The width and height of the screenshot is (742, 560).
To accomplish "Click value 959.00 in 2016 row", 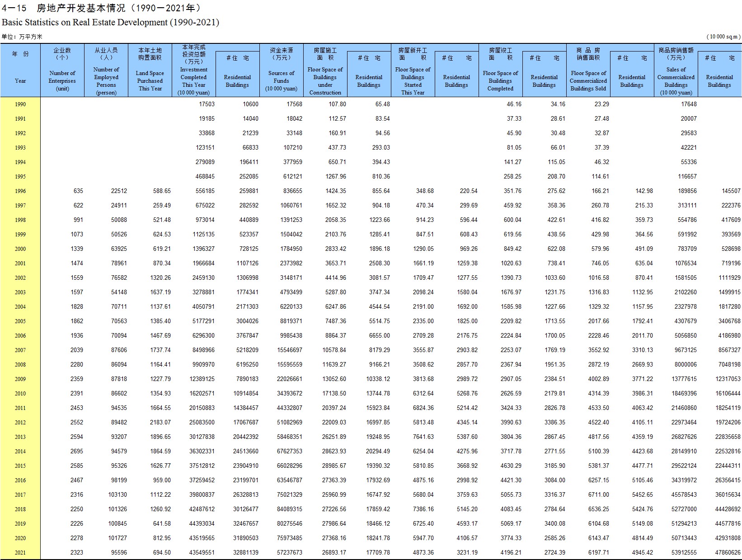I will click(x=162, y=480).
